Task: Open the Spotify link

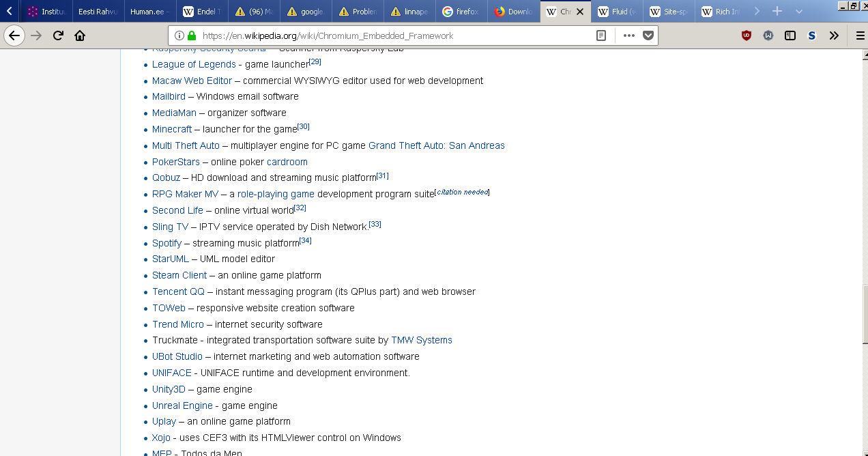Action: click(167, 243)
